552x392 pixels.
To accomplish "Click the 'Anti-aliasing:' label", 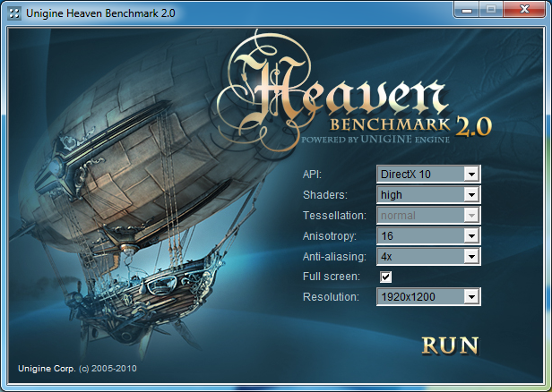I will click(x=334, y=257).
